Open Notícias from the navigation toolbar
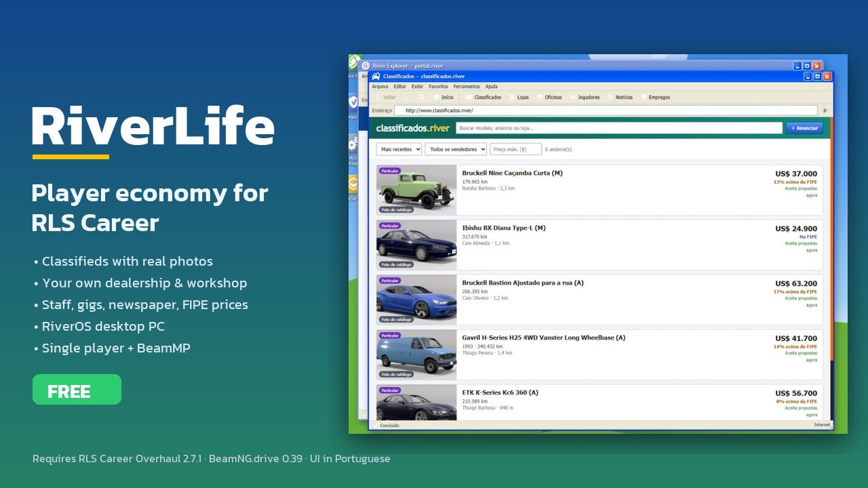 [x=620, y=97]
